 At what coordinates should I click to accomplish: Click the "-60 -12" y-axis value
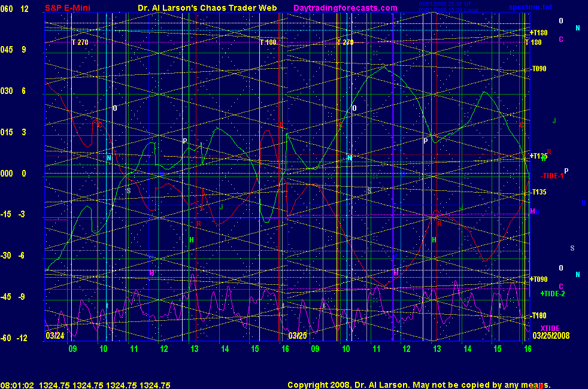tap(14, 338)
